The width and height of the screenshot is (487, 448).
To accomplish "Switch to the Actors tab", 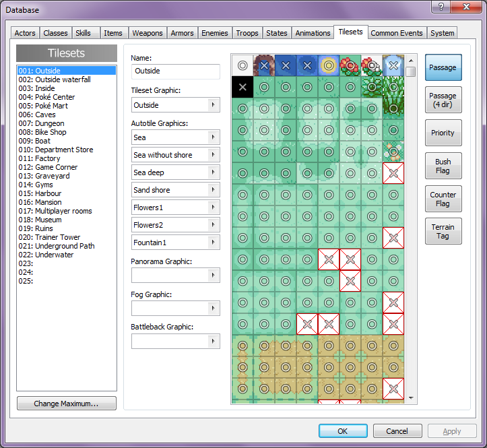I will [25, 33].
